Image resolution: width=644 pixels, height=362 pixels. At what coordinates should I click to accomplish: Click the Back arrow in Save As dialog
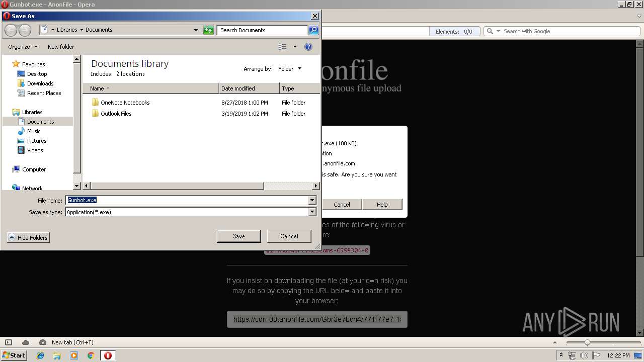coord(11,30)
